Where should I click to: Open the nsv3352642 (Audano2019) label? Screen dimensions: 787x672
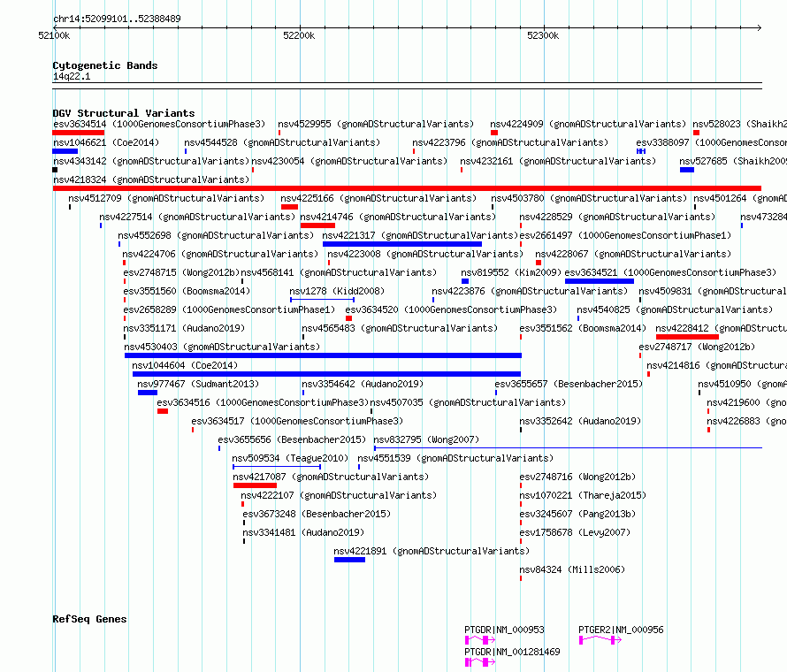580,421
